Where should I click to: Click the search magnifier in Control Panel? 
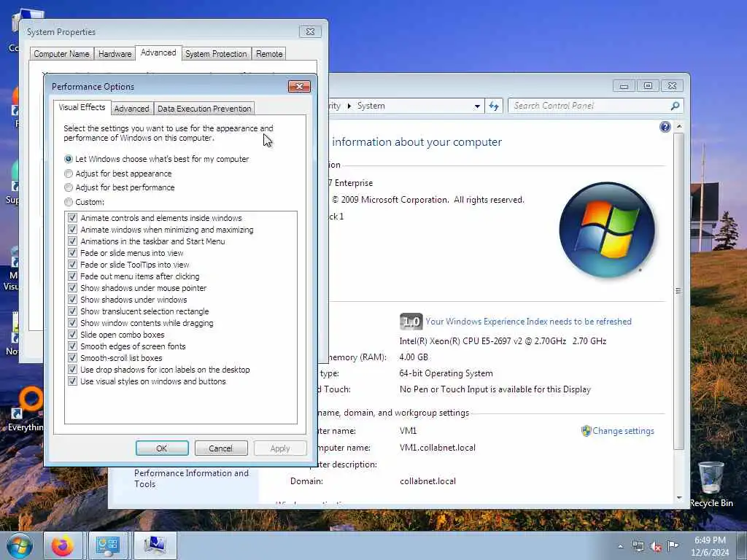click(x=675, y=106)
